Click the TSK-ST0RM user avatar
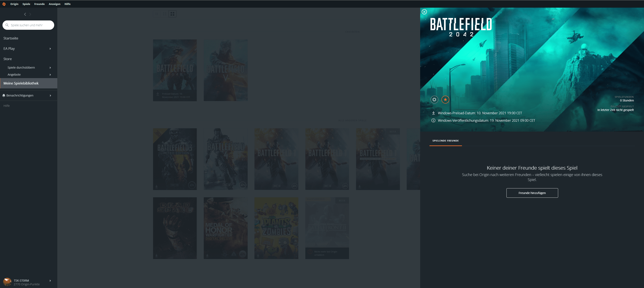 7,282
